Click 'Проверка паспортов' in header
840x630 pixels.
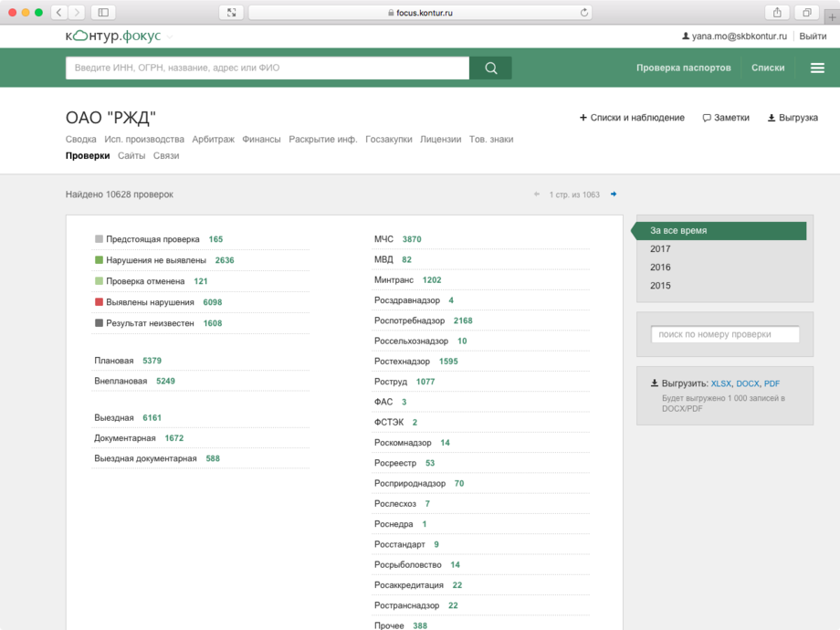click(x=683, y=68)
